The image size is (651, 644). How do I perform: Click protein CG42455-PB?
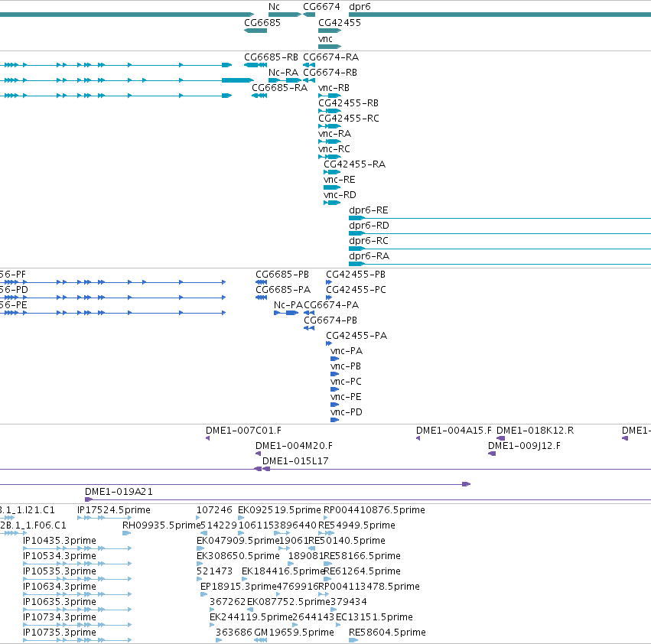[x=356, y=275]
